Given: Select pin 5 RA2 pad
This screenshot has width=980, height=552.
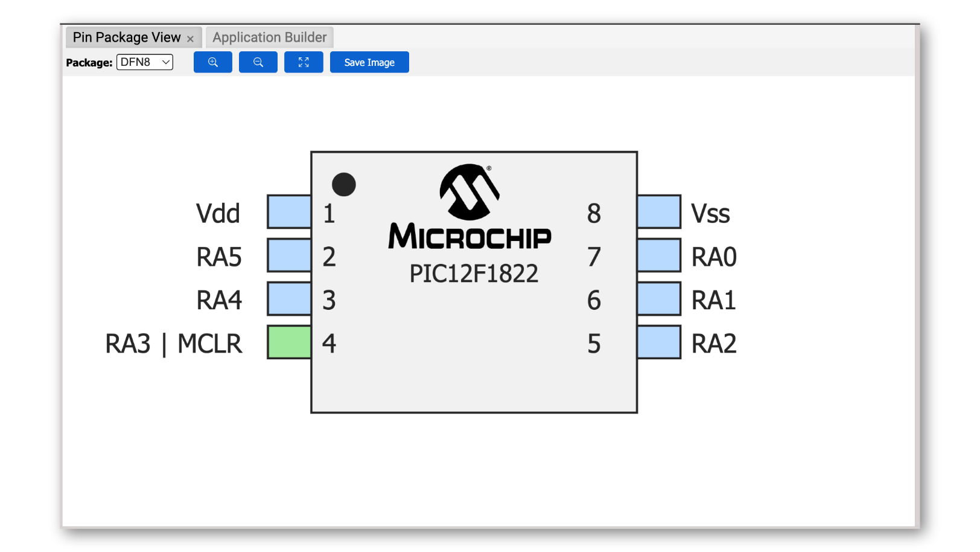Looking at the screenshot, I should click(659, 342).
